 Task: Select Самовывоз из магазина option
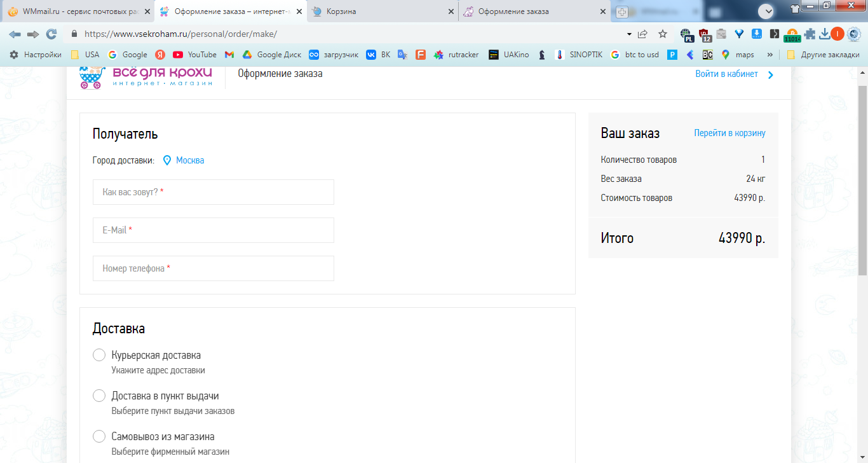(x=99, y=436)
